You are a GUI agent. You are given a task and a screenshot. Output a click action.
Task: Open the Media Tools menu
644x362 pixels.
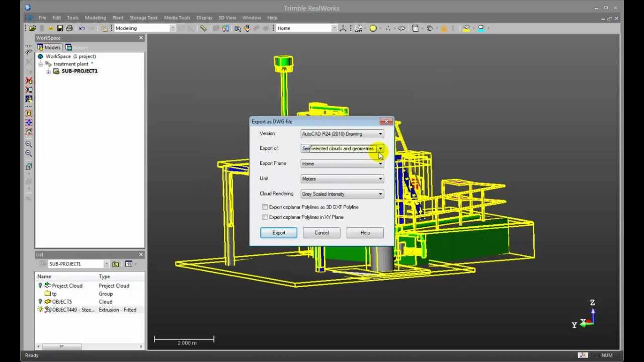pos(177,18)
